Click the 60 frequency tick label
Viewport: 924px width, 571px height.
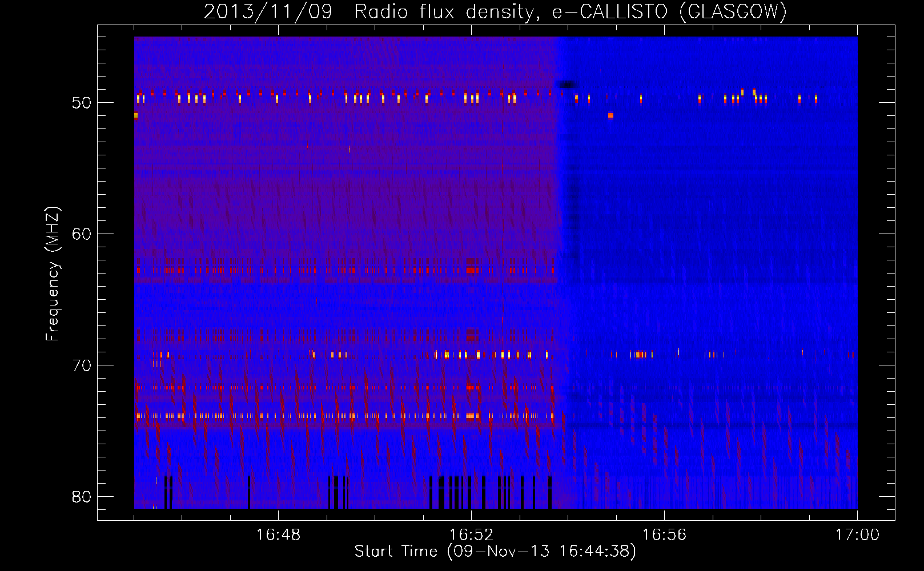(82, 235)
